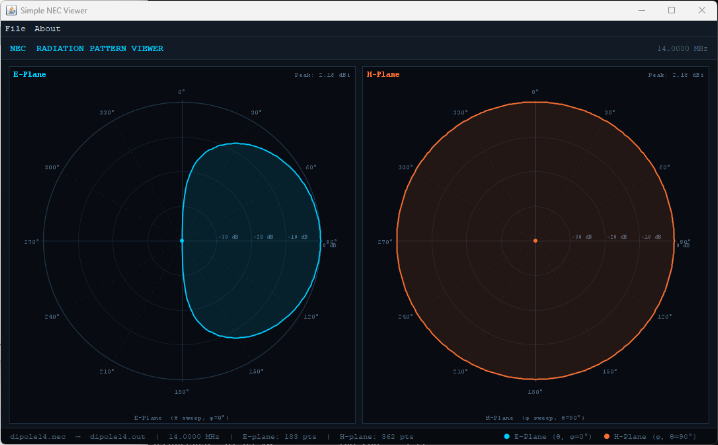This screenshot has height=445, width=718.
Task: Click the blue center dot of E-Plane plot
Action: click(182, 240)
